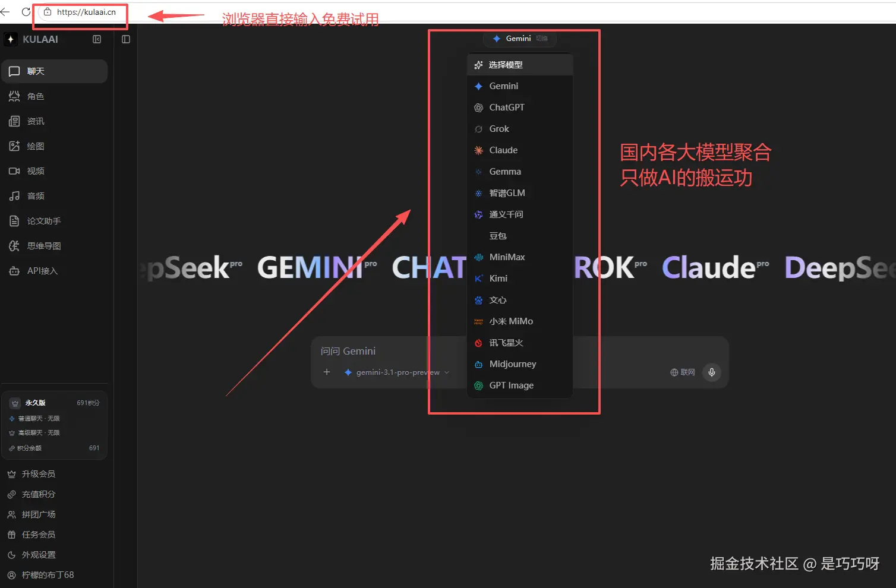Open the 视频 video section

pos(34,170)
